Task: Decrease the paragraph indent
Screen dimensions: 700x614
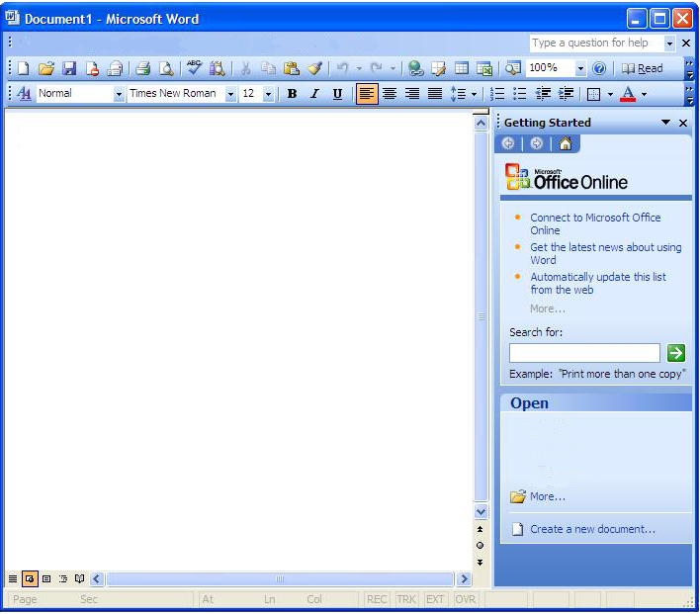Action: pyautogui.click(x=543, y=94)
